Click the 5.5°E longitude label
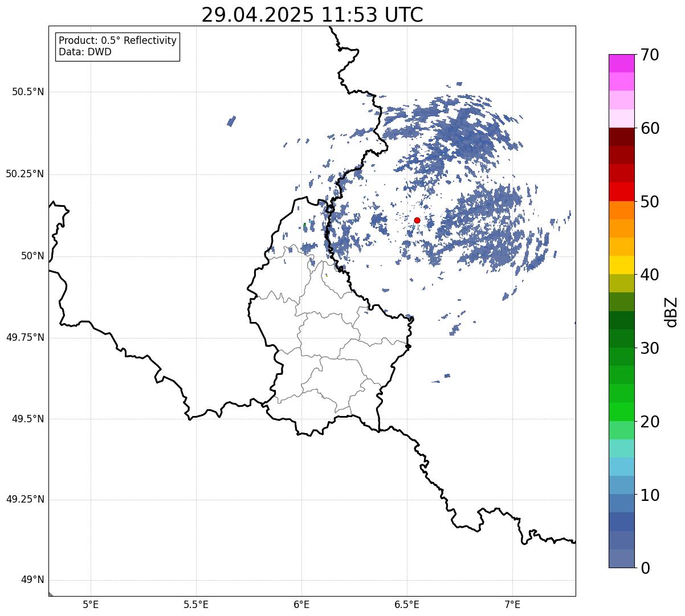 (196, 604)
